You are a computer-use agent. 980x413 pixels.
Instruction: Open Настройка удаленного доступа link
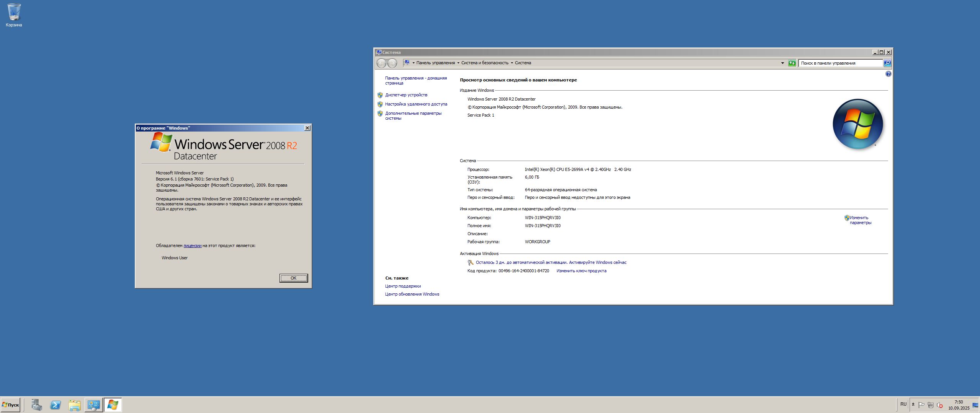[416, 104]
